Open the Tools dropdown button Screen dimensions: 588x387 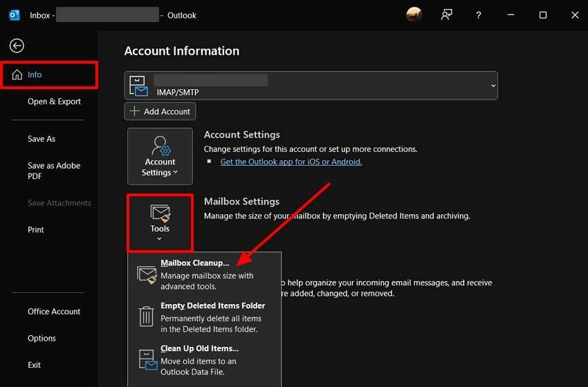[x=160, y=223]
